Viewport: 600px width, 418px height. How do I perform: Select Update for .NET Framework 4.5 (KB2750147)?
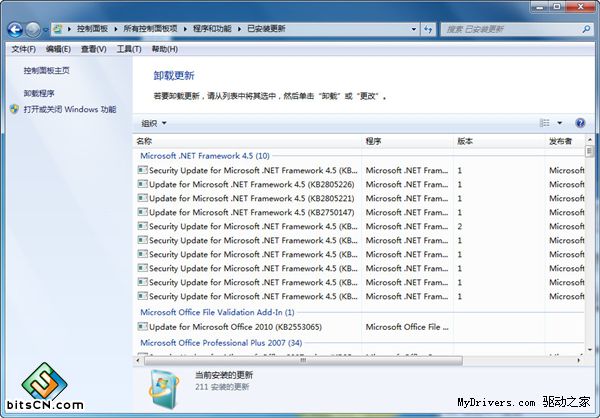251,212
